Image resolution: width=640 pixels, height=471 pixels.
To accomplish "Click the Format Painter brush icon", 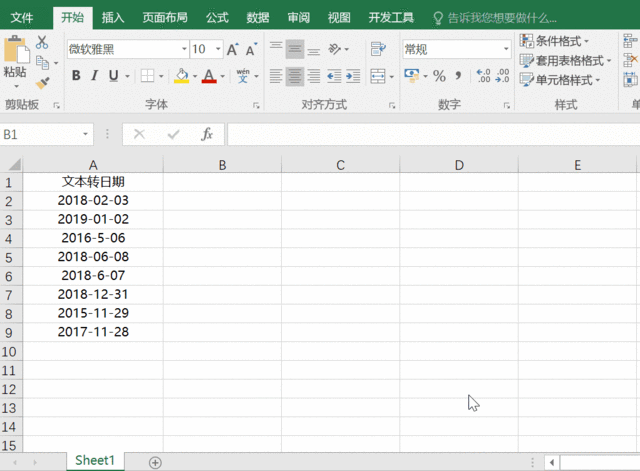I will point(42,83).
